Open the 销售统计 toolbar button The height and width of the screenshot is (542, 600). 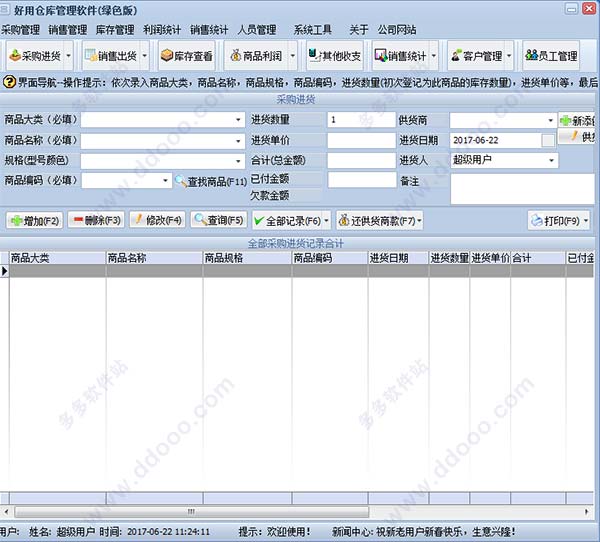tap(401, 56)
